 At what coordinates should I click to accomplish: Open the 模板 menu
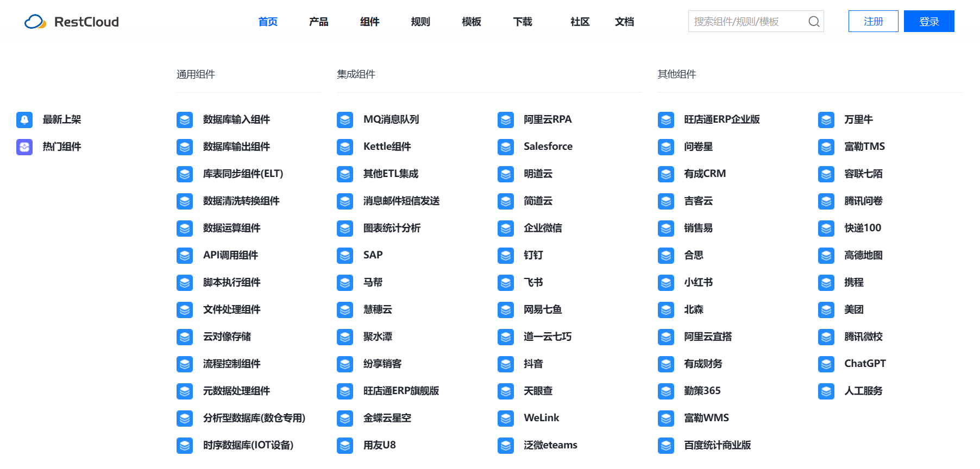point(472,22)
